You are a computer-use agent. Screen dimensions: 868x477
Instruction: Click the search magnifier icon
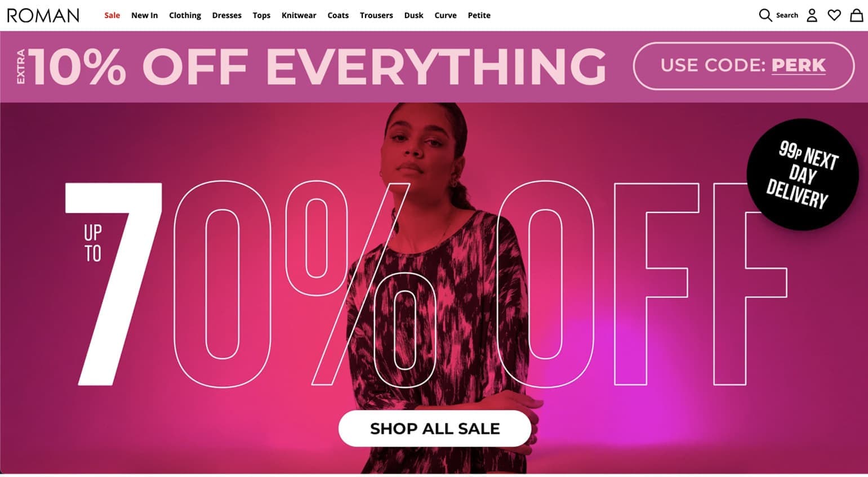point(765,15)
